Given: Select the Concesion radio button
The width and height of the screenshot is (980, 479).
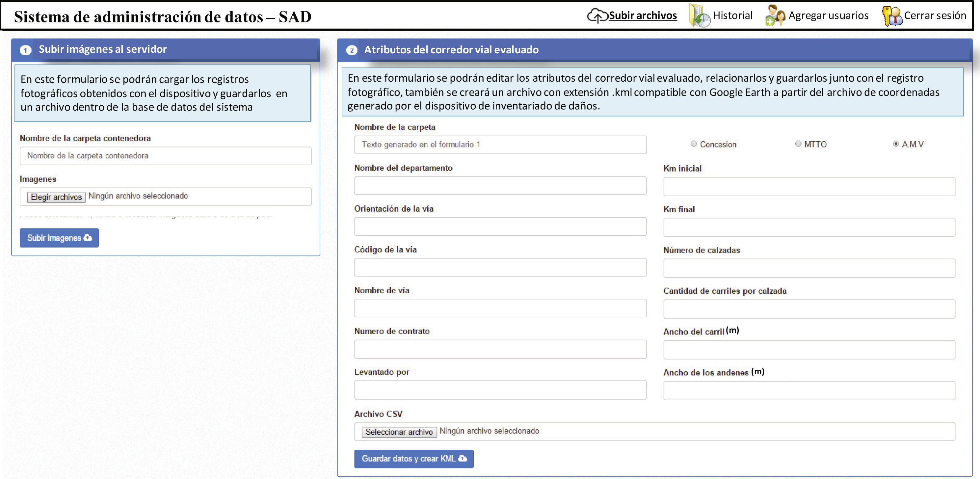Looking at the screenshot, I should click(694, 144).
